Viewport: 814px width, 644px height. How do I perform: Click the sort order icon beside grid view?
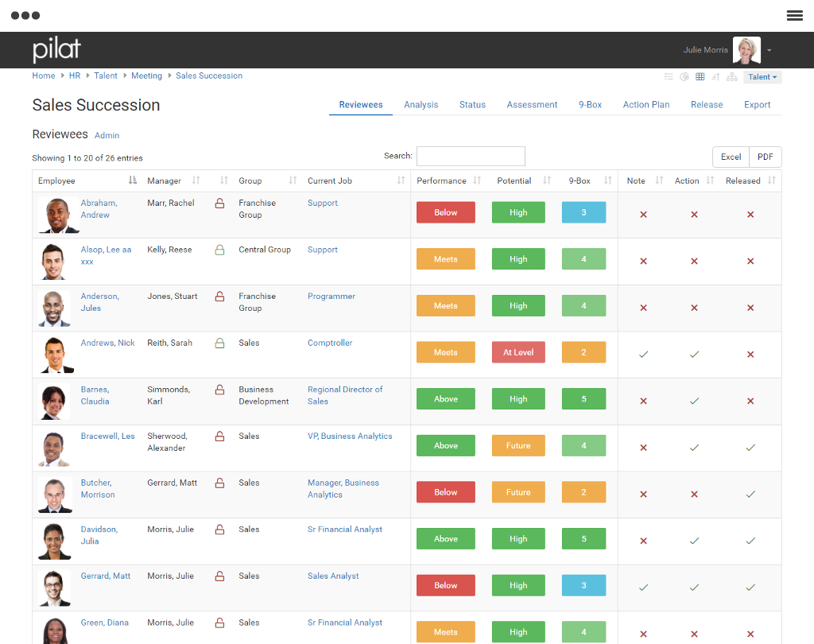coord(715,77)
